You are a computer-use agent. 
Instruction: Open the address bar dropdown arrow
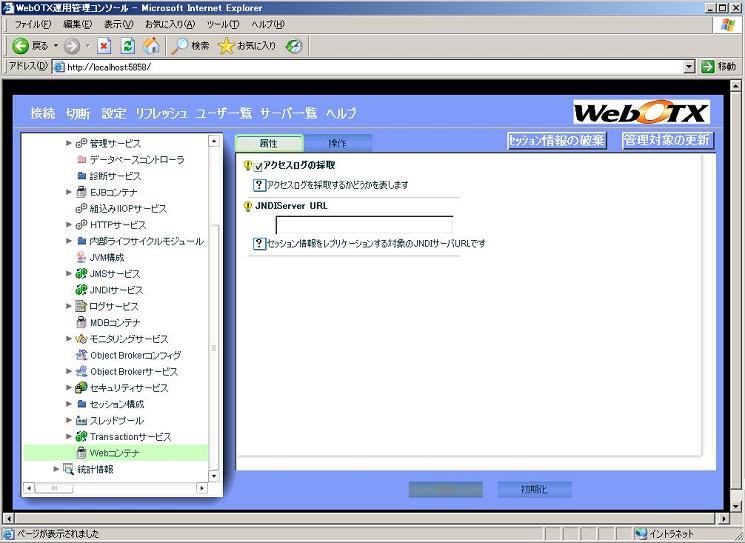(689, 67)
